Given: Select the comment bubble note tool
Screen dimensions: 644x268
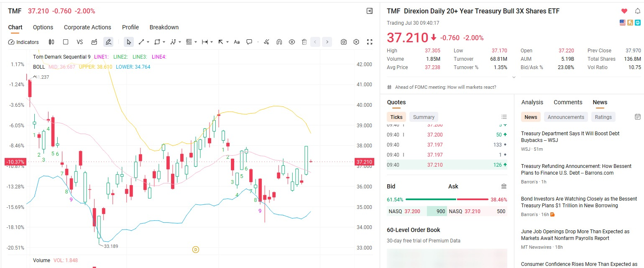Looking at the screenshot, I should (x=249, y=42).
